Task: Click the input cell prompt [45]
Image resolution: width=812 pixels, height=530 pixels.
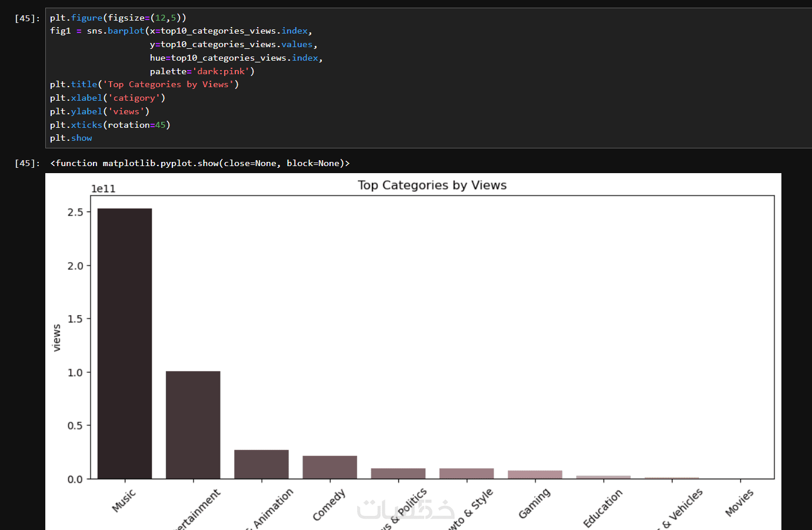Action: (27, 18)
